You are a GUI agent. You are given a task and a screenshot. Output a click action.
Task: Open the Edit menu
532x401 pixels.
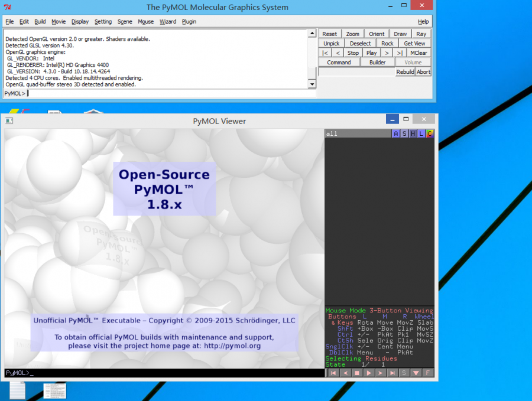(24, 21)
